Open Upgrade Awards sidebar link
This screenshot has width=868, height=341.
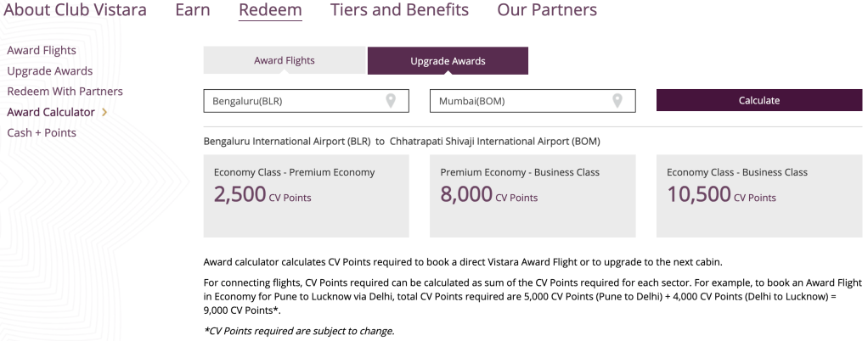(50, 71)
